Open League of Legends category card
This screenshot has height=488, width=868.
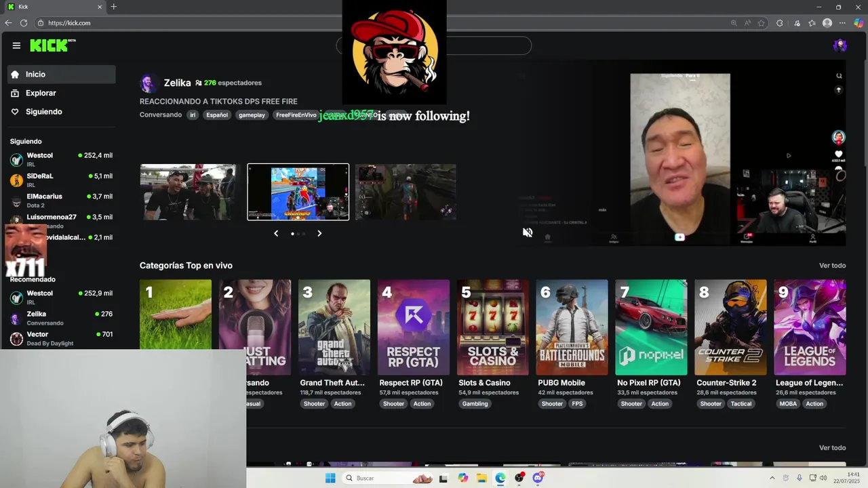(810, 327)
